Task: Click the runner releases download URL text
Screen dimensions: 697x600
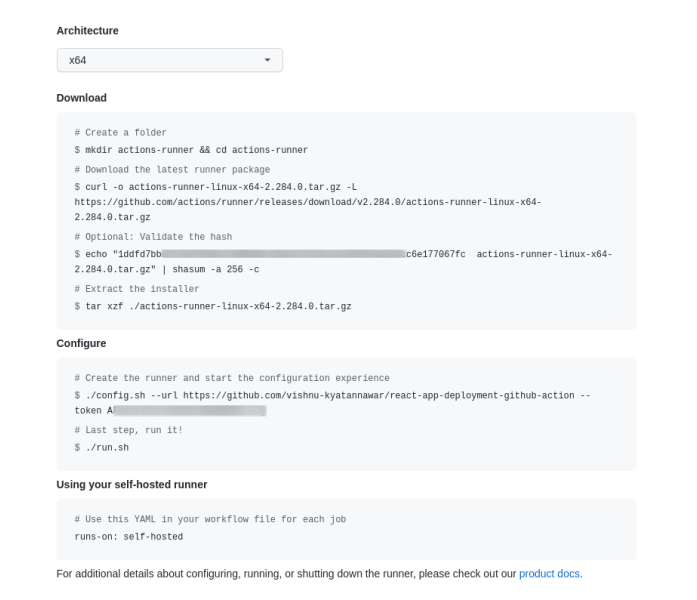Action: (x=308, y=202)
